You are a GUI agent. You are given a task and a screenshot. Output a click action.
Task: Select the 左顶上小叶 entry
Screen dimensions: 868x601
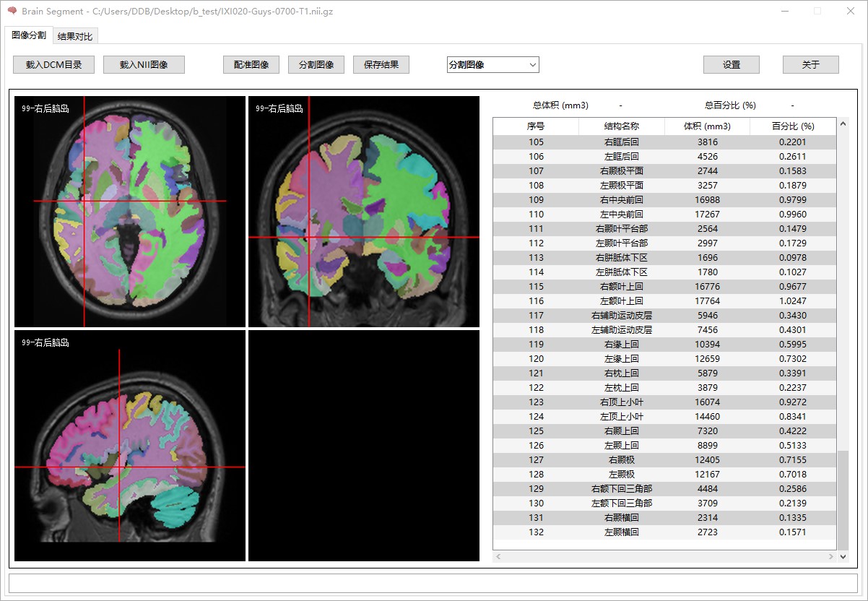[x=622, y=417]
